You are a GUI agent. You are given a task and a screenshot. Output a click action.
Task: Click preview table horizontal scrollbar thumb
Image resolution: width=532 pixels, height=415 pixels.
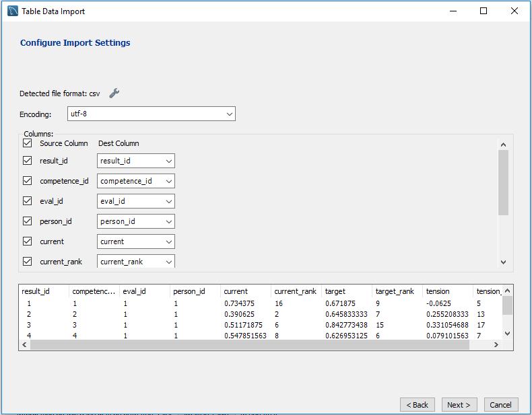[250, 344]
